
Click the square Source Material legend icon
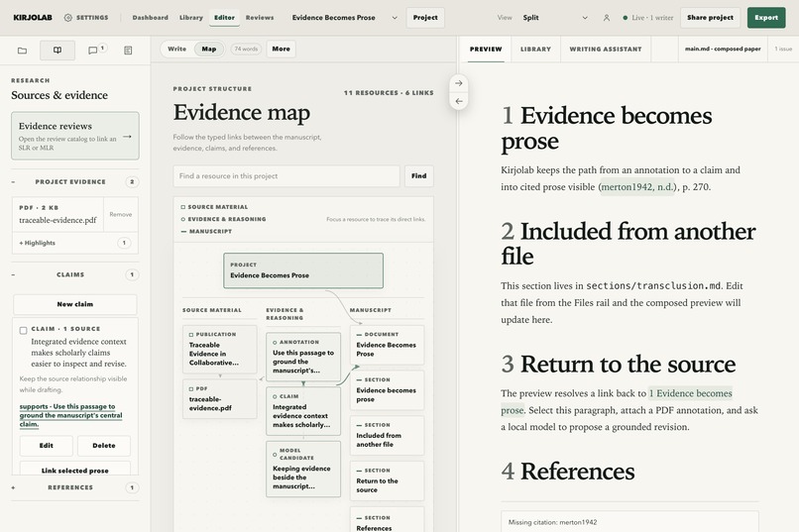[x=183, y=207]
